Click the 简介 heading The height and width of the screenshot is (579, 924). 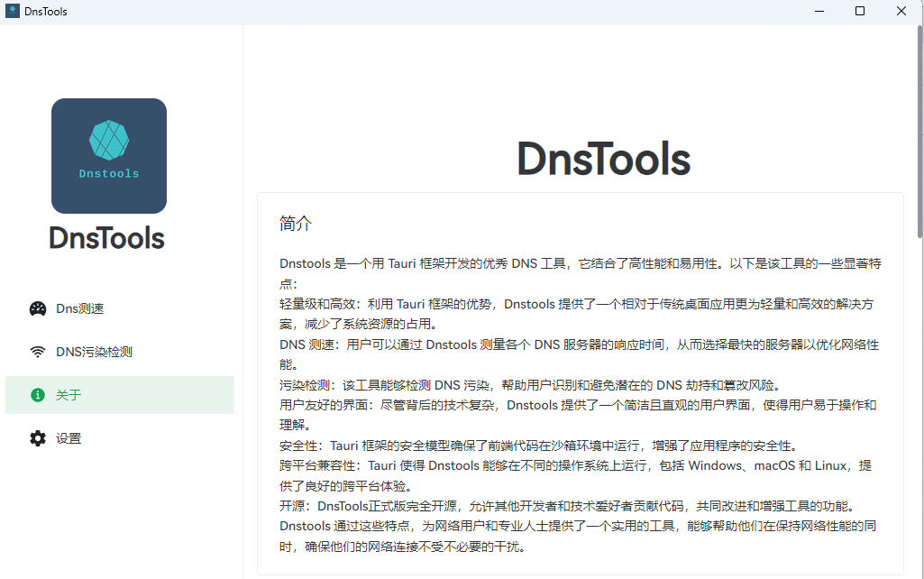tap(296, 224)
